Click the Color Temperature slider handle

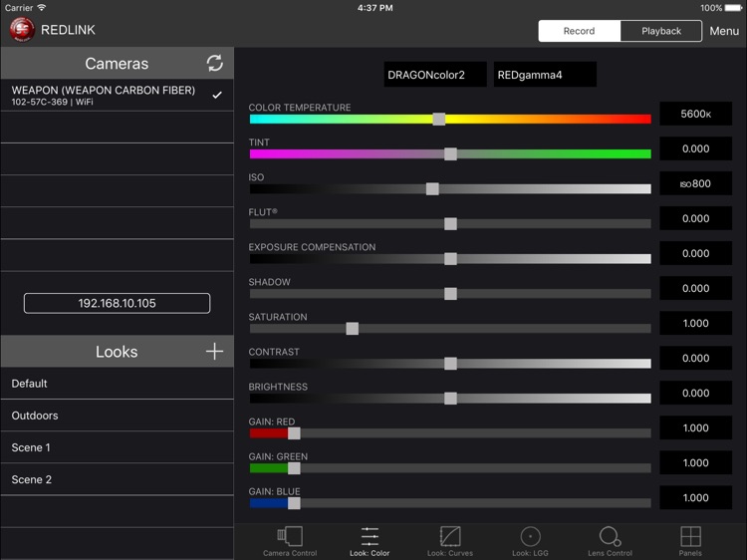(439, 119)
